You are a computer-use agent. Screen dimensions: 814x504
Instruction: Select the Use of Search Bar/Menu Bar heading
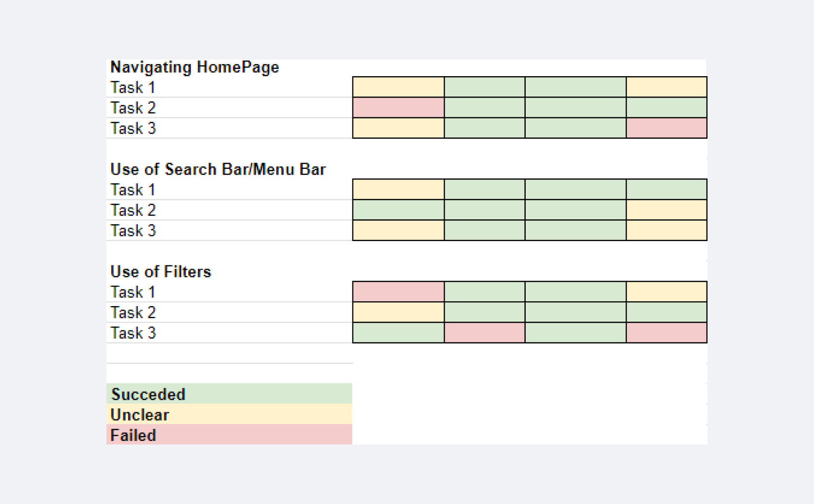218,169
